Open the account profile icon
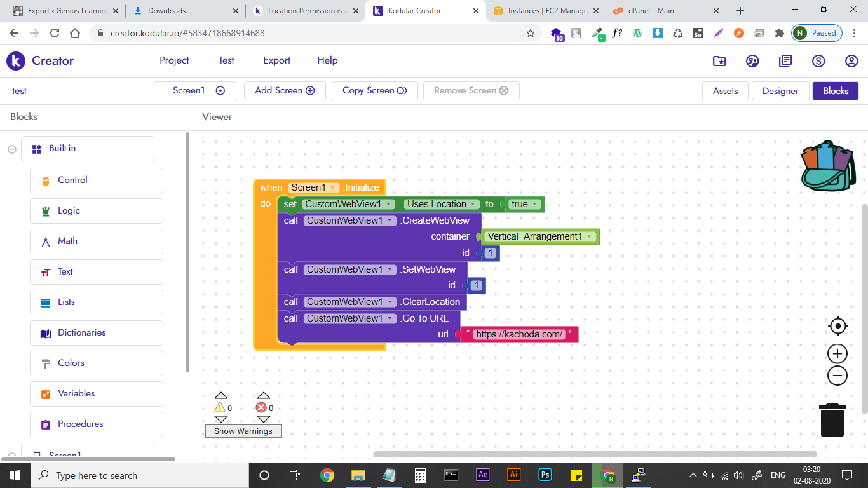The image size is (868, 488). [x=851, y=61]
